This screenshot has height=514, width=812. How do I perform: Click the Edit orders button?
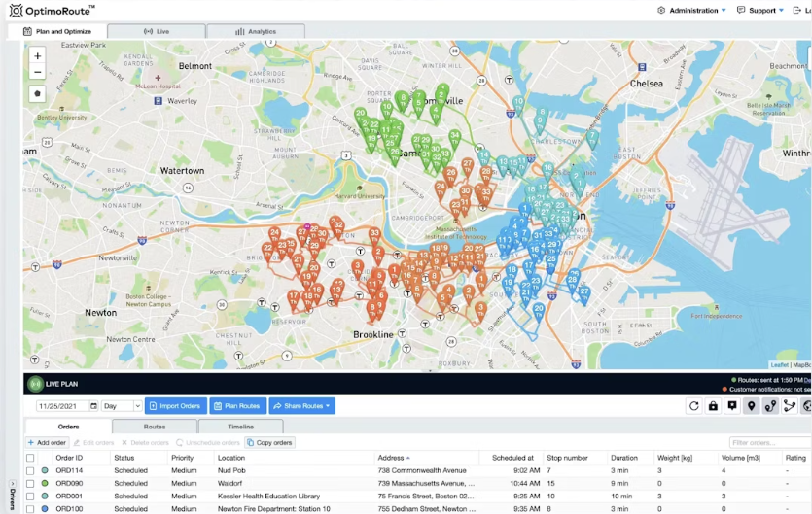coord(93,443)
